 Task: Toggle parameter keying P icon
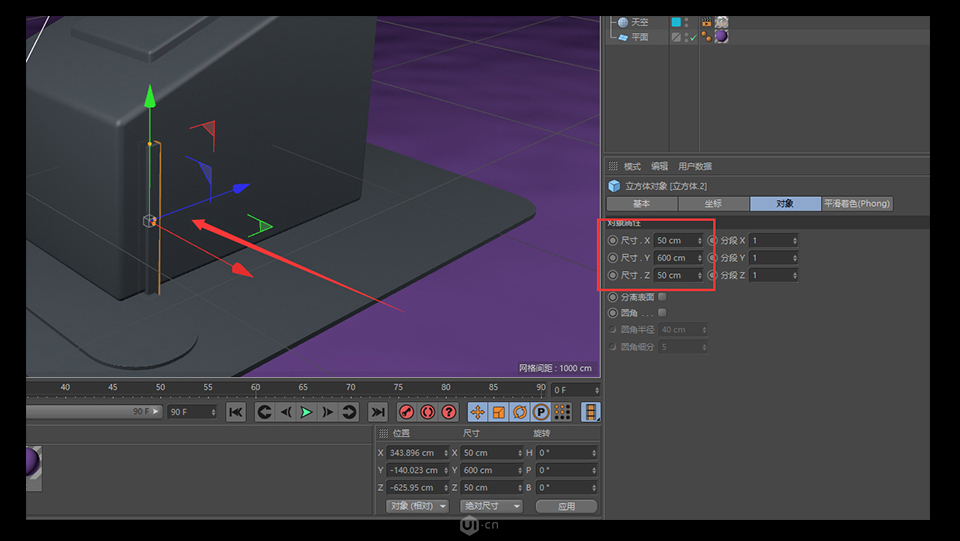(x=541, y=412)
